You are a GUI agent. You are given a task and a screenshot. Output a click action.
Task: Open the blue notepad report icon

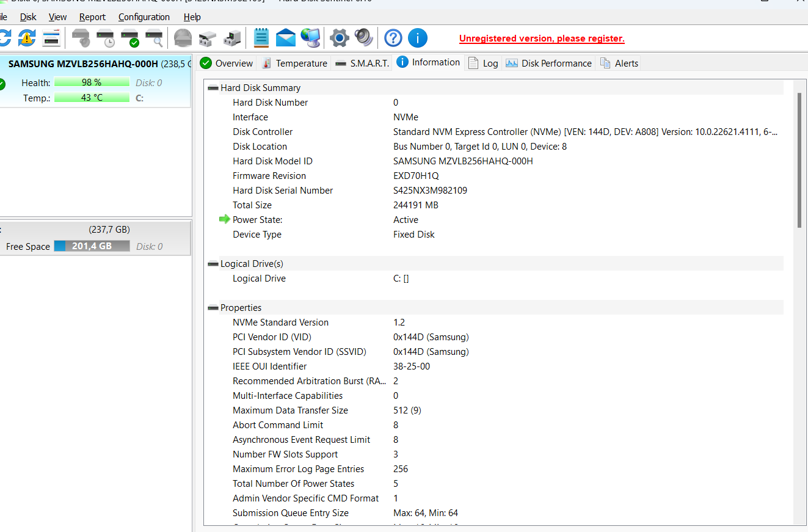point(261,38)
